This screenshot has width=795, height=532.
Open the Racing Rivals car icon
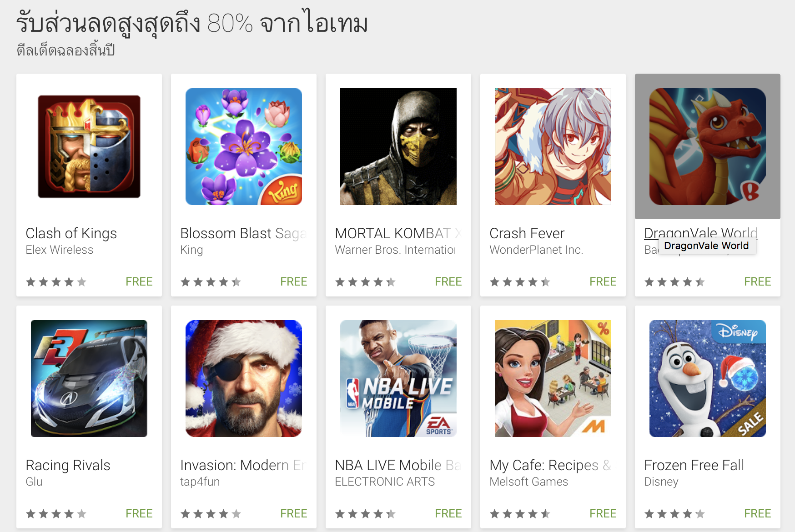click(x=89, y=378)
